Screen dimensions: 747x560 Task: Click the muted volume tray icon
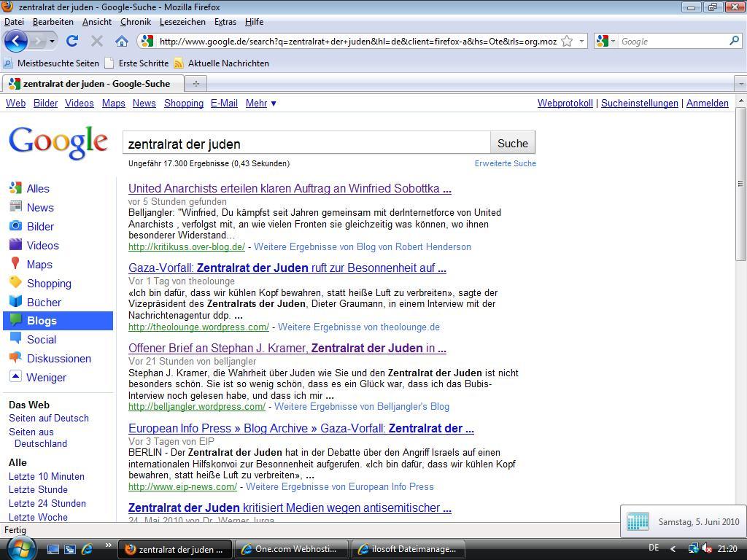click(x=707, y=548)
